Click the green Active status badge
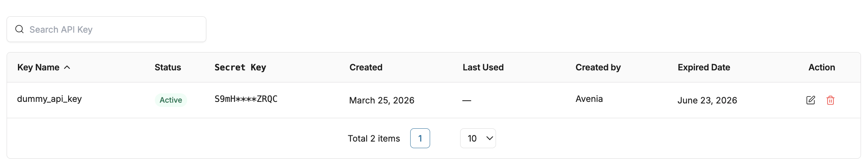868x161 pixels. tap(171, 100)
